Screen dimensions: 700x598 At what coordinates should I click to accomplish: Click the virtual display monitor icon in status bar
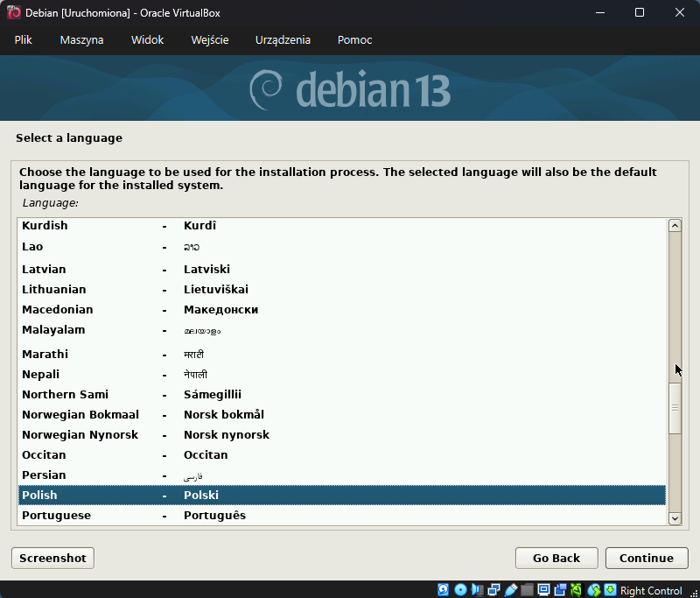click(x=543, y=589)
